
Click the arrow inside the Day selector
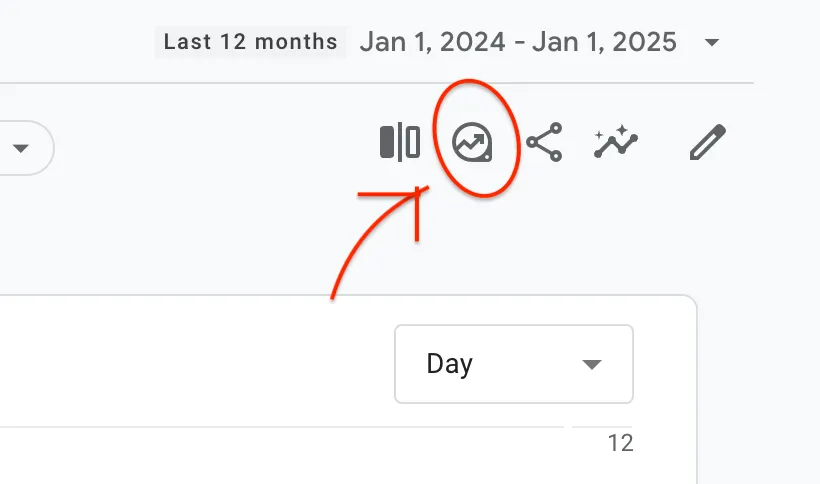pyautogui.click(x=592, y=364)
